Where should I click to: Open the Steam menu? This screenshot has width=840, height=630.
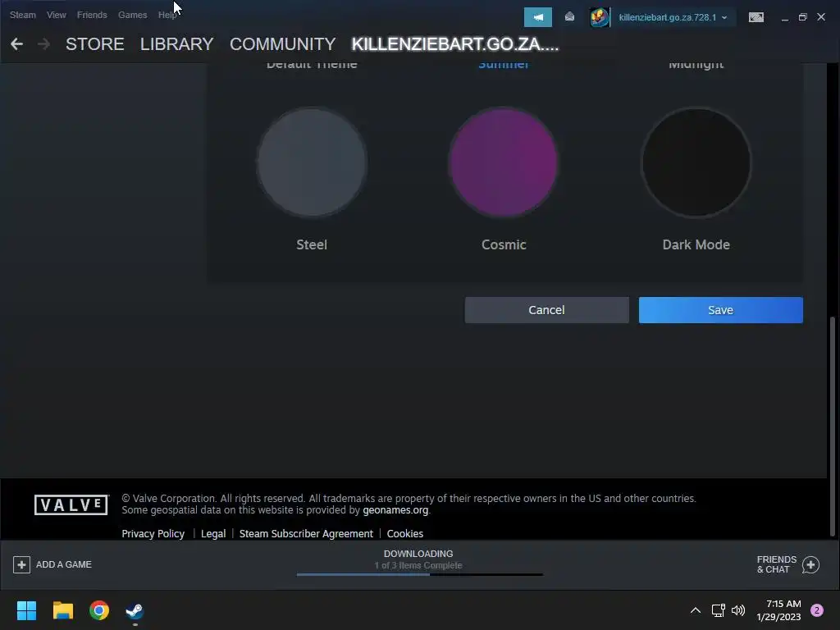tap(22, 15)
